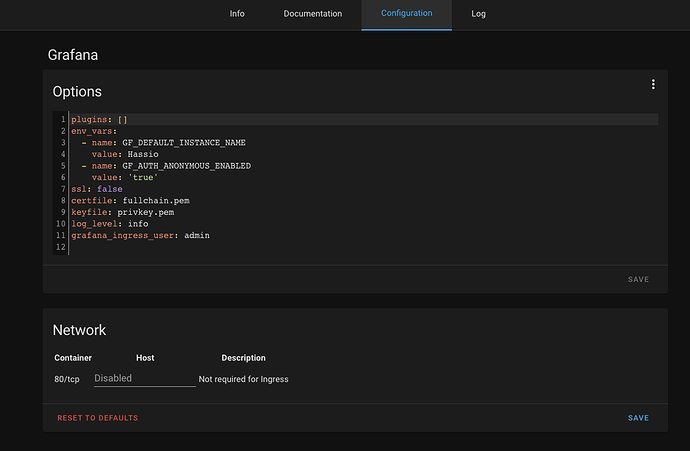Click the Network card heading

(79, 330)
